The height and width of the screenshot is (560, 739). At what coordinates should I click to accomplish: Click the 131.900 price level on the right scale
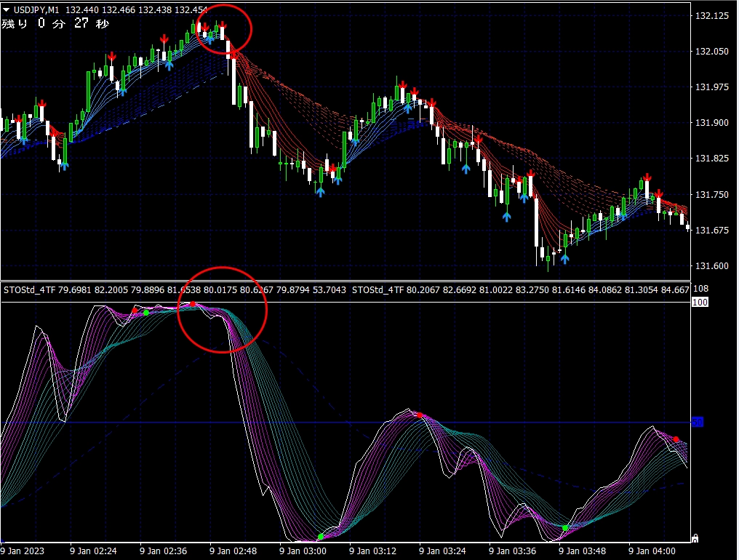[712, 123]
